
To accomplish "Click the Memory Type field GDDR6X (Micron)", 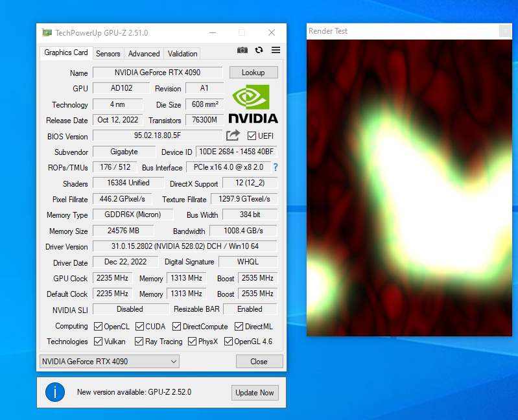I will (133, 215).
